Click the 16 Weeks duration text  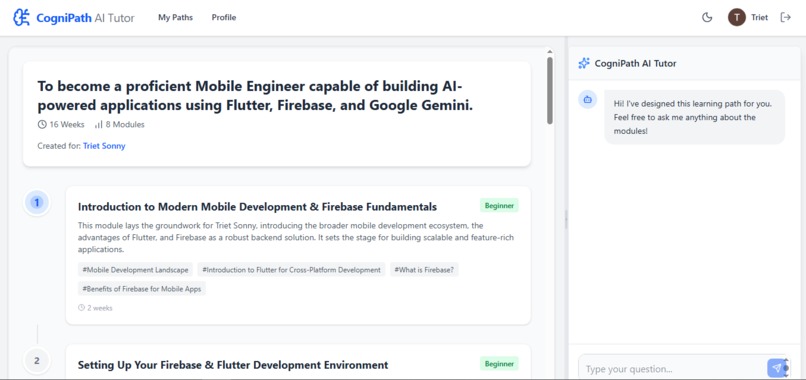click(67, 124)
